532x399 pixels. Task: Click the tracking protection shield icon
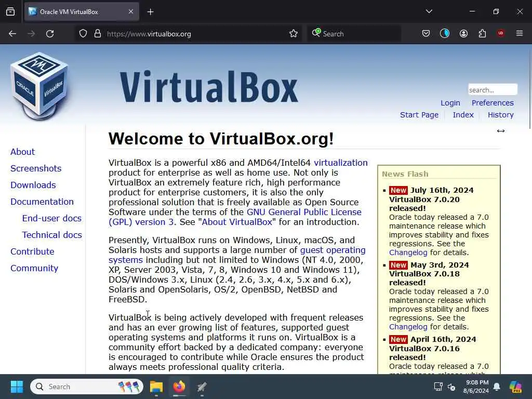point(83,34)
